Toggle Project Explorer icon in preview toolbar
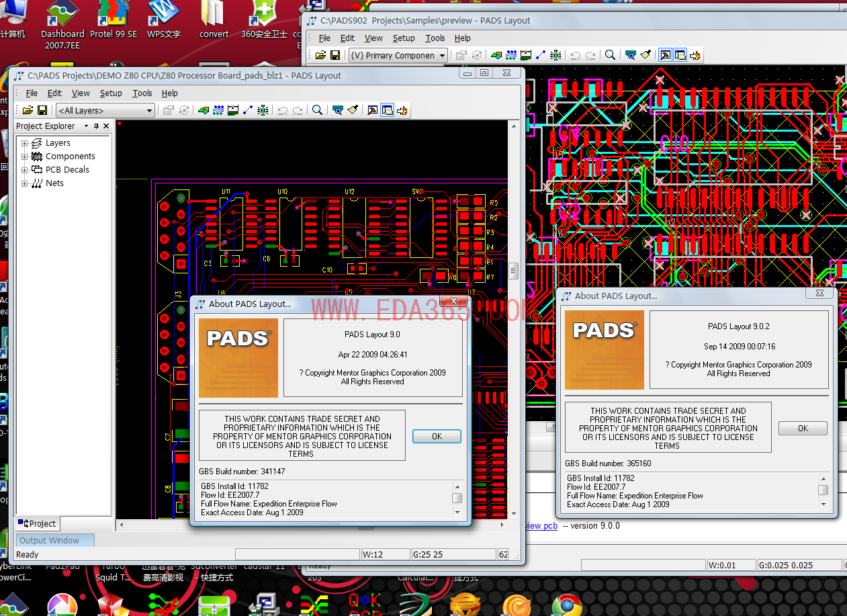 [x=680, y=55]
